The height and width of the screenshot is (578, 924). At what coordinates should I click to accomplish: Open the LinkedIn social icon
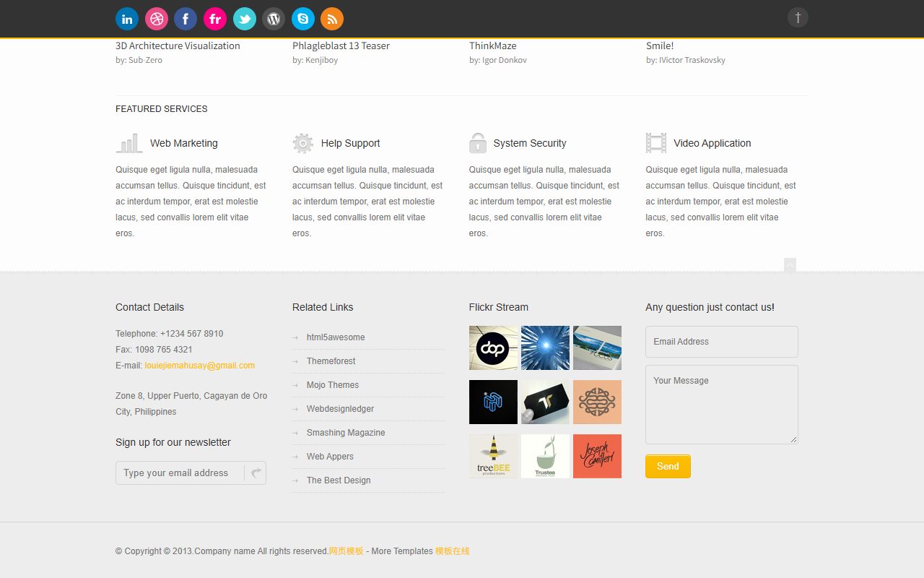(x=127, y=19)
